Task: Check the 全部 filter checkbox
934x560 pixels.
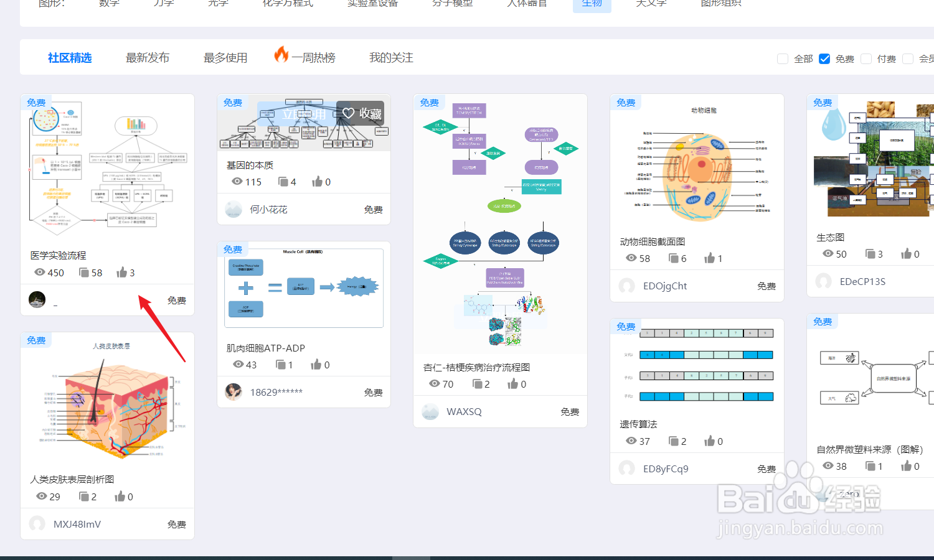Action: 783,58
